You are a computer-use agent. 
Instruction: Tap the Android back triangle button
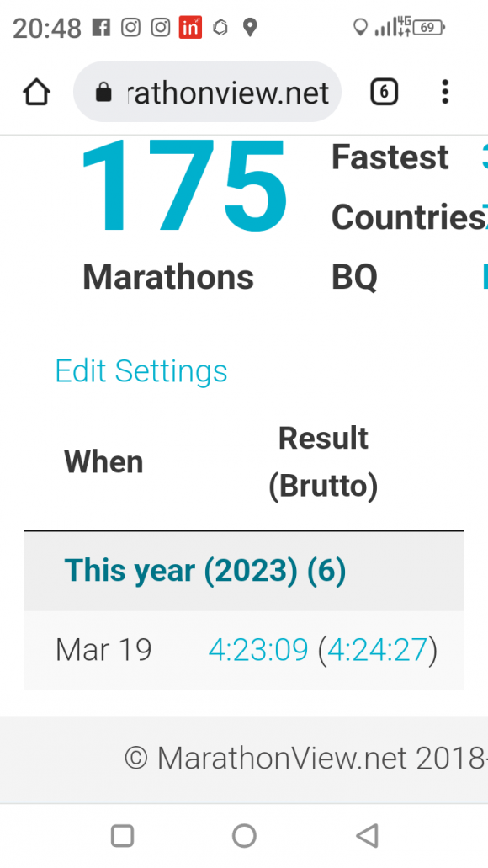(x=368, y=835)
